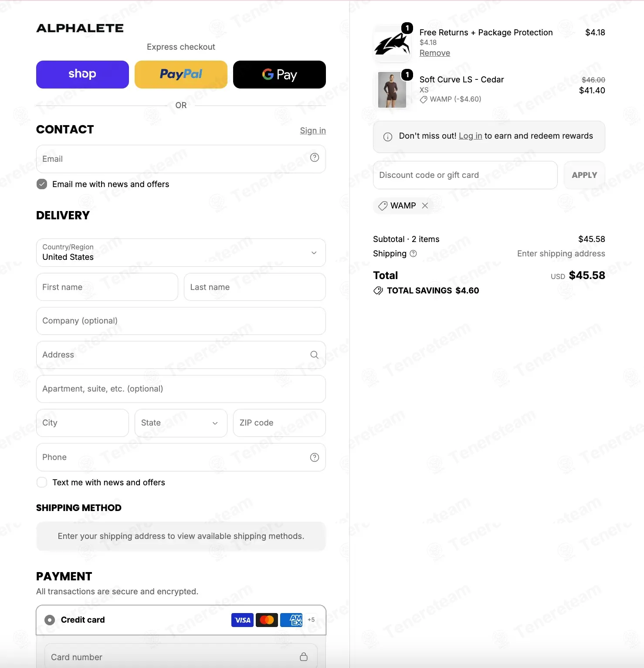Choose PayPal express checkout
Image resolution: width=644 pixels, height=668 pixels.
pyautogui.click(x=181, y=75)
